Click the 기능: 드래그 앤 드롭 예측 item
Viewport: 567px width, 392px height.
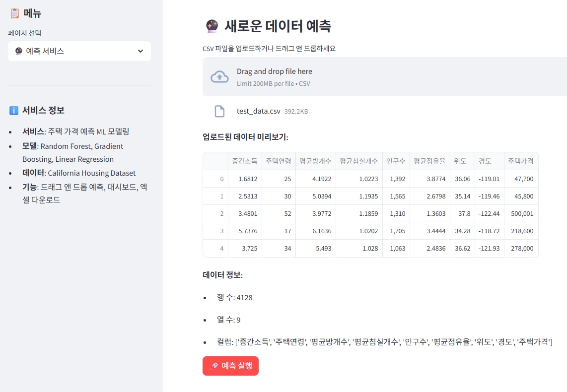pos(84,194)
